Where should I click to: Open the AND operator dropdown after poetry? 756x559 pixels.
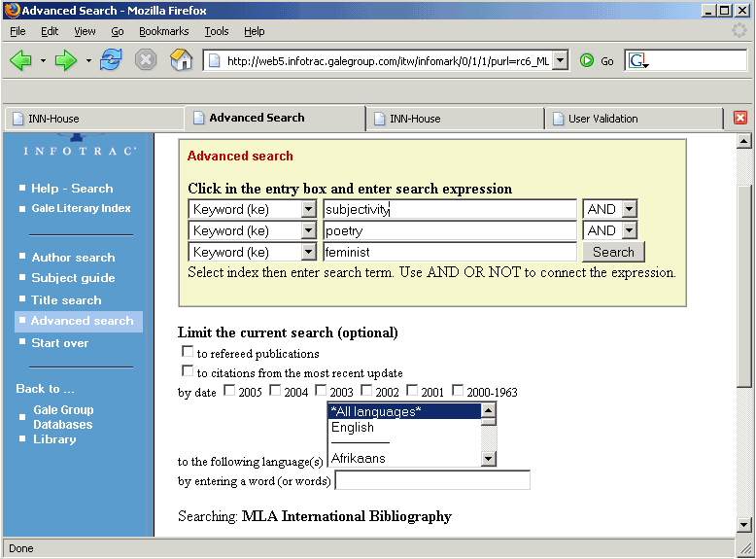point(630,230)
